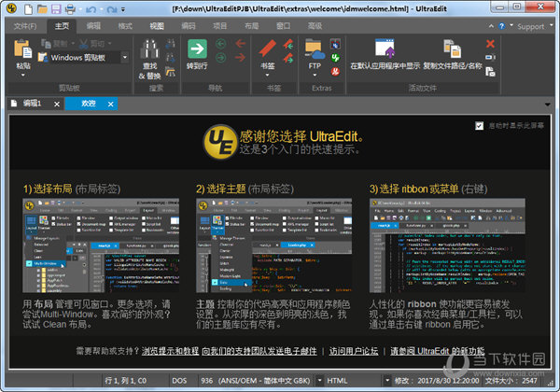560x392 pixels.
Task: Click the 选择布局 layout thumbnail image
Action: (x=101, y=245)
